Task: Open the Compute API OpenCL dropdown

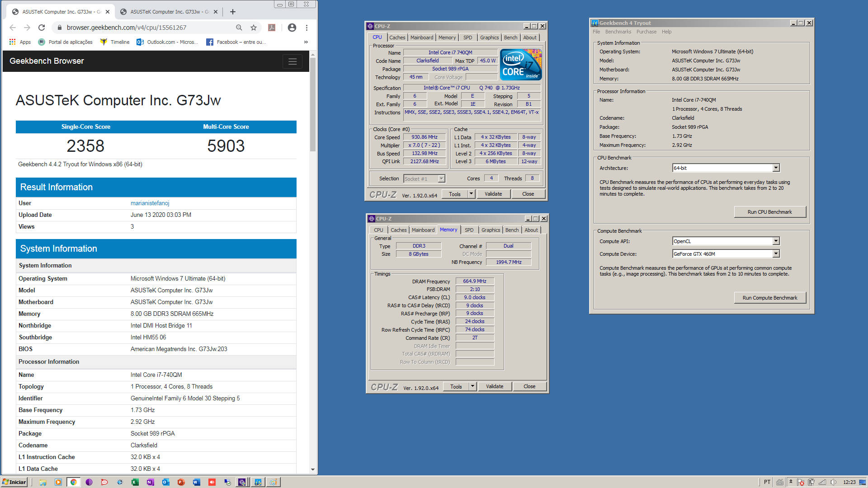Action: pos(776,241)
